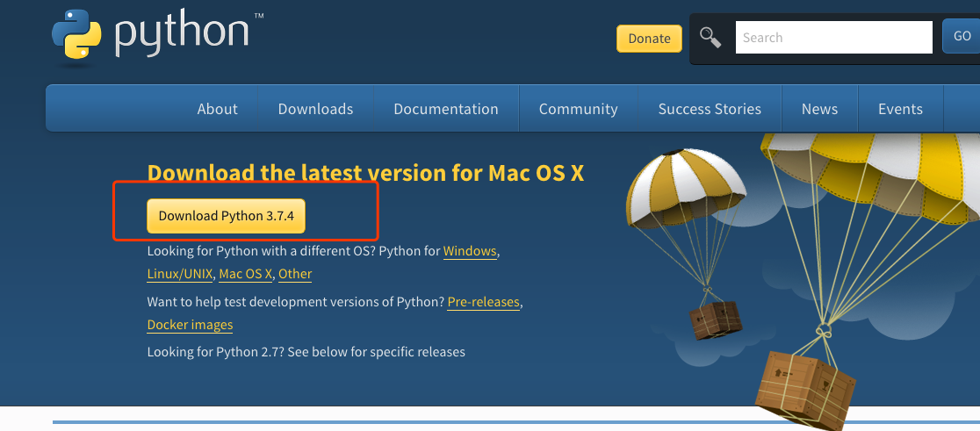Open the About menu
This screenshot has width=980, height=431.
217,109
